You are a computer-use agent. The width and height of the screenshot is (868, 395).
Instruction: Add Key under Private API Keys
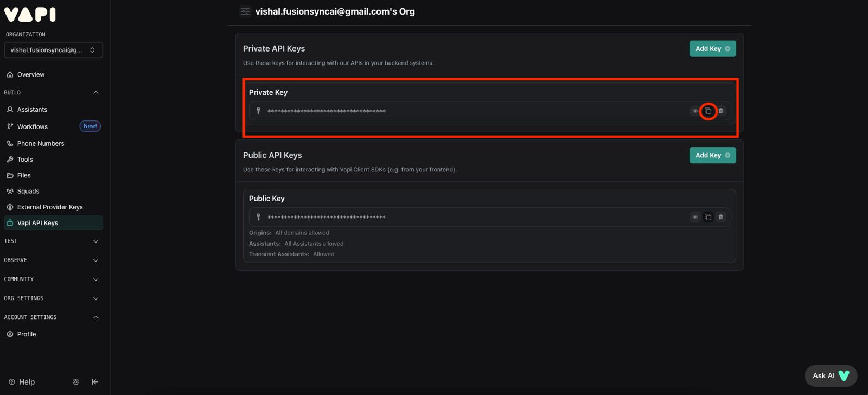pos(712,49)
